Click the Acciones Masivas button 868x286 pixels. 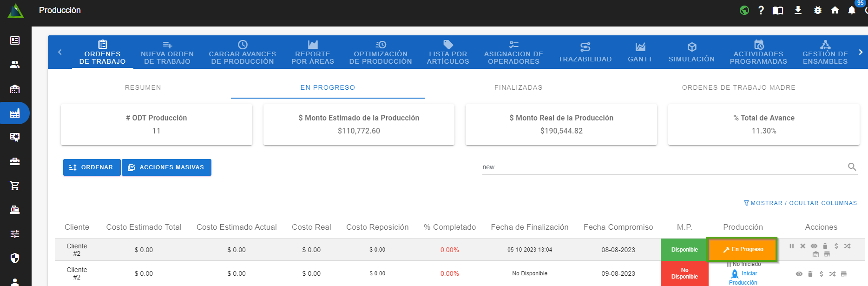[x=166, y=167]
